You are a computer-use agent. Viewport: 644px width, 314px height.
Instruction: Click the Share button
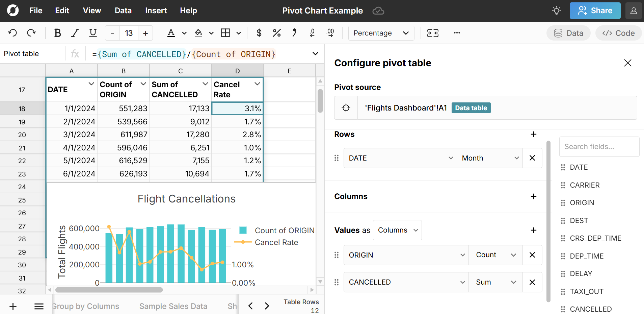tap(594, 10)
